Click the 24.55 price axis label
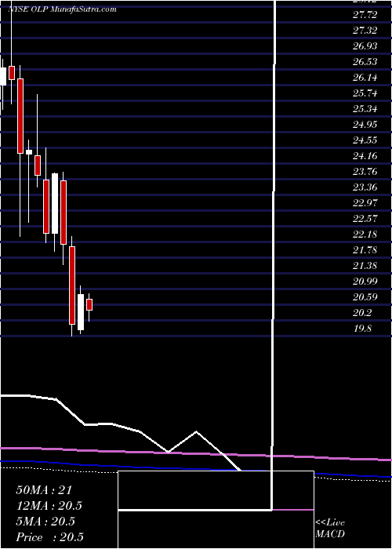The height and width of the screenshot is (549, 392). [365, 140]
